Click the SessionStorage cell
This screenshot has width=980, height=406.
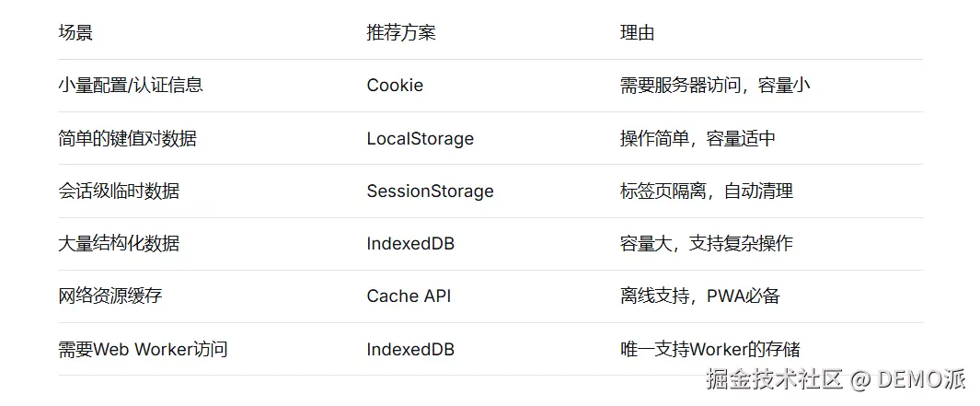click(x=430, y=191)
